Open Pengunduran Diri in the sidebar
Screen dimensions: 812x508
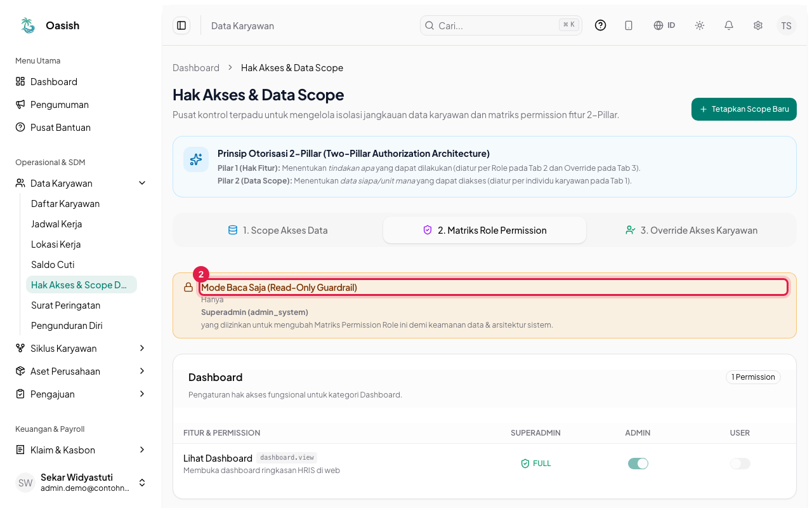coord(81,326)
